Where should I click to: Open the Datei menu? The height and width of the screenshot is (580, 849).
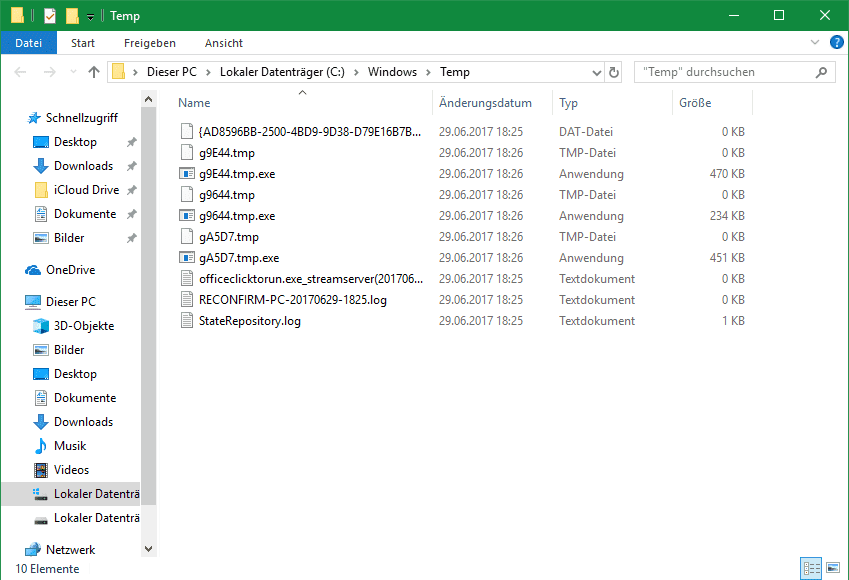click(x=29, y=43)
